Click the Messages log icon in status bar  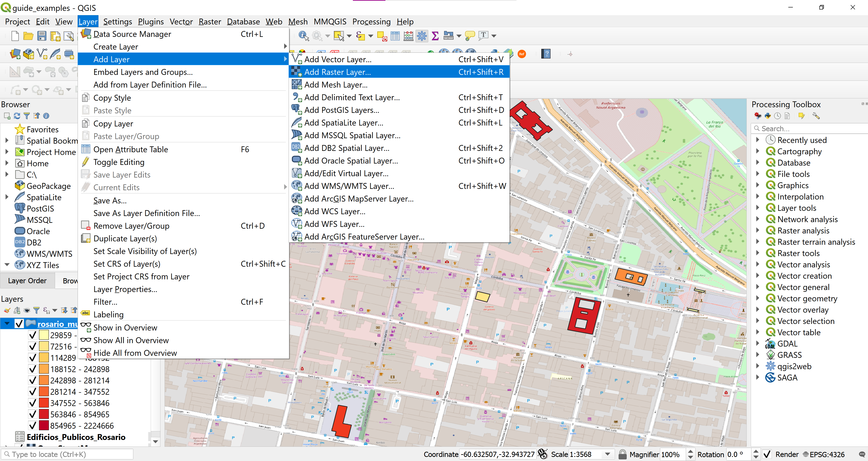862,454
